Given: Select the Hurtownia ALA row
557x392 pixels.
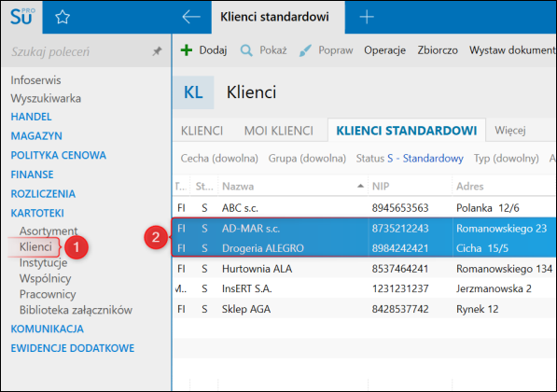Looking at the screenshot, I should pos(365,269).
